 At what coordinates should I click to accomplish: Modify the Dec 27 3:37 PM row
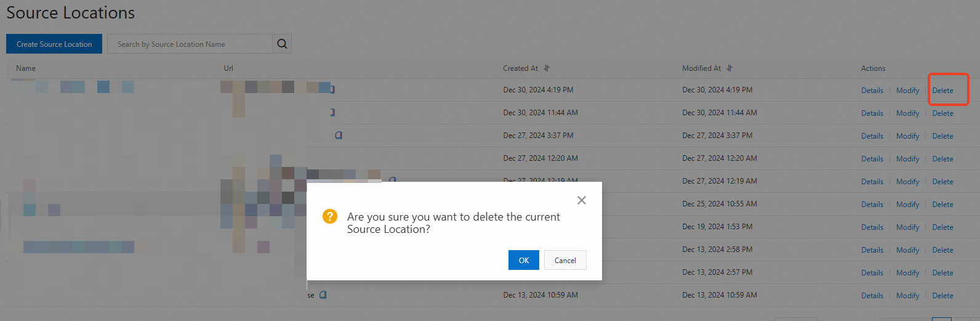[908, 136]
